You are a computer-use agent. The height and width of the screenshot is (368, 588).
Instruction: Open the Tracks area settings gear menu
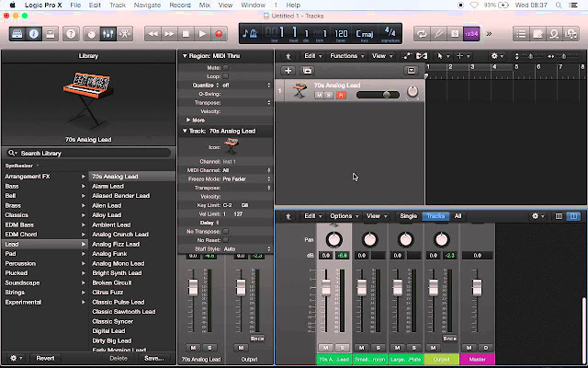[496, 56]
